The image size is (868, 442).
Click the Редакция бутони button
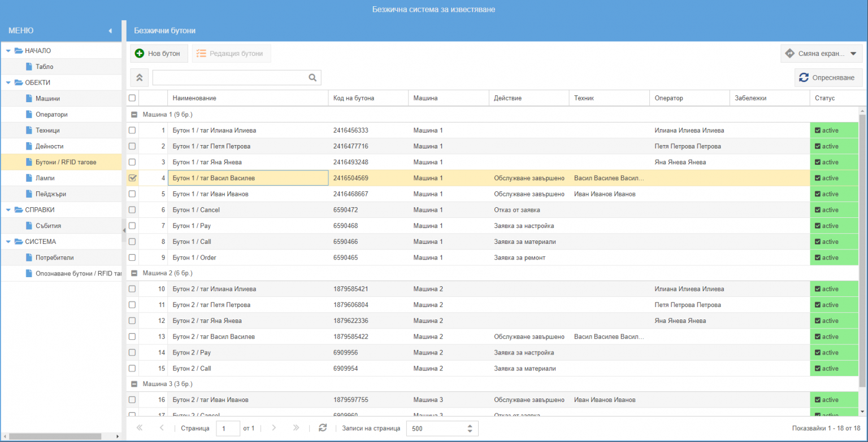tap(231, 54)
